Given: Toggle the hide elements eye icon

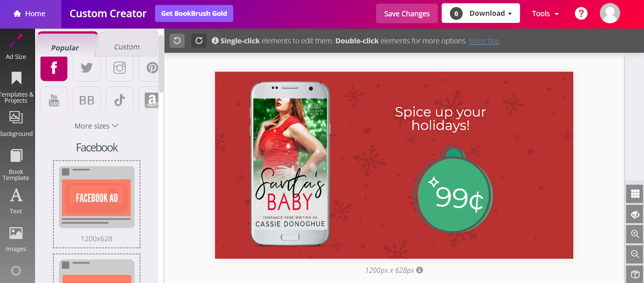Looking at the screenshot, I should click(x=635, y=214).
